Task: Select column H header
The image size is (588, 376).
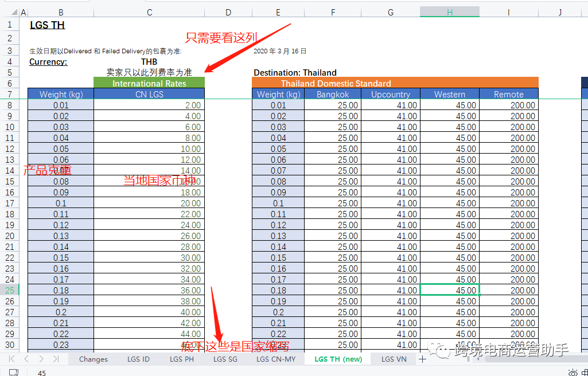Action: (x=450, y=13)
